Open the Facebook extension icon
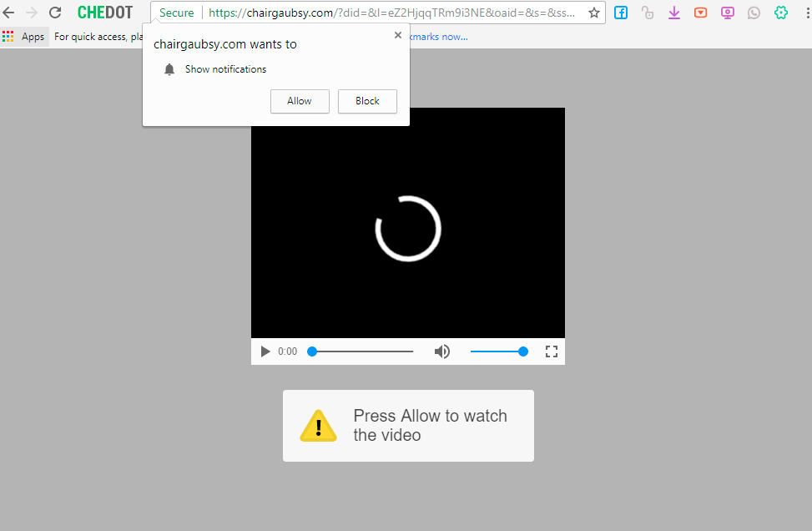This screenshot has height=531, width=812. 621,13
